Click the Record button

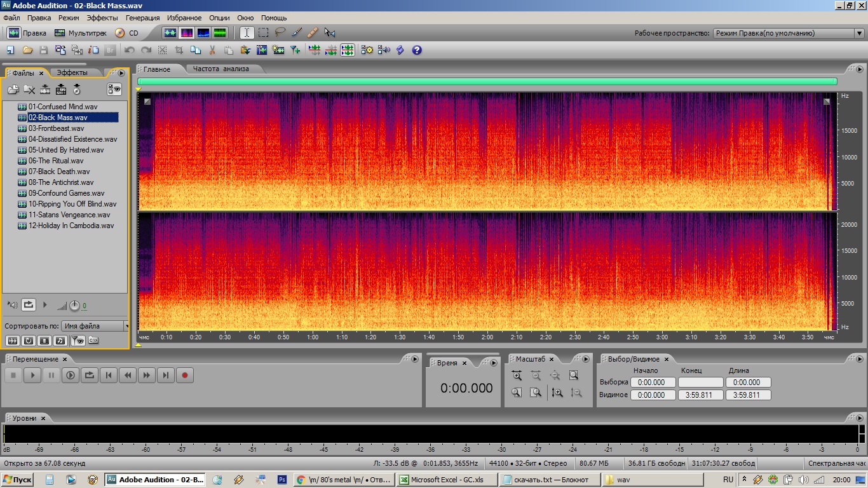pos(185,376)
